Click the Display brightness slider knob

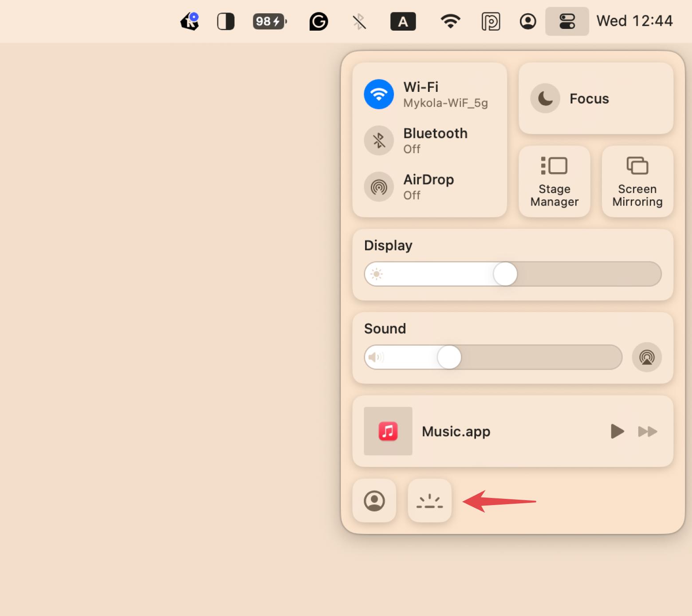pos(505,274)
